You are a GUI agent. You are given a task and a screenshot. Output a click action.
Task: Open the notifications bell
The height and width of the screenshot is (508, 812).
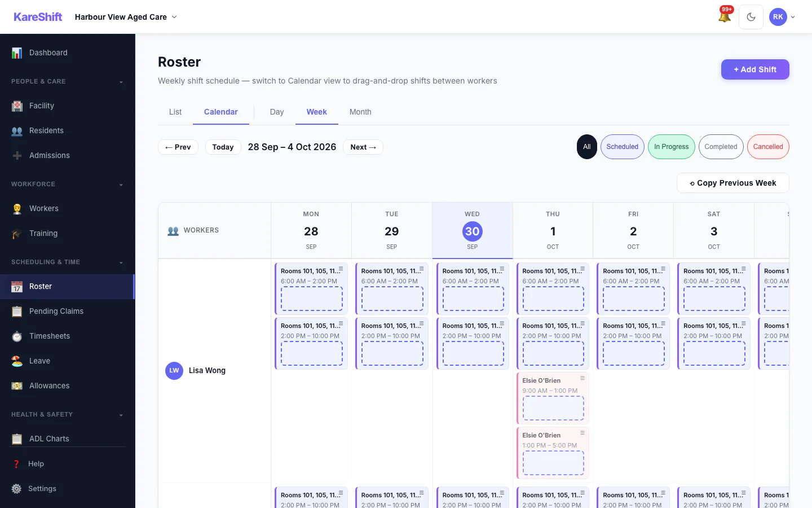725,16
